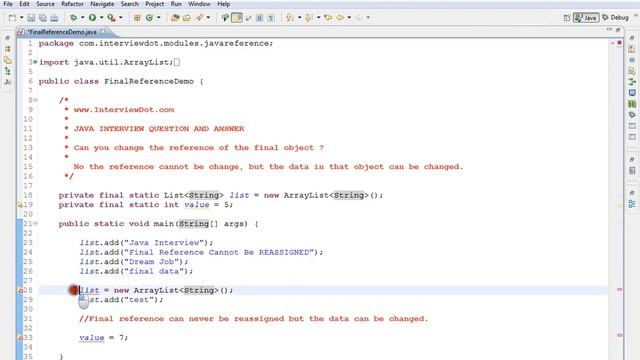Open the Outline view on right sidebar
Image resolution: width=640 pixels, height=360 pixels.
(632, 204)
